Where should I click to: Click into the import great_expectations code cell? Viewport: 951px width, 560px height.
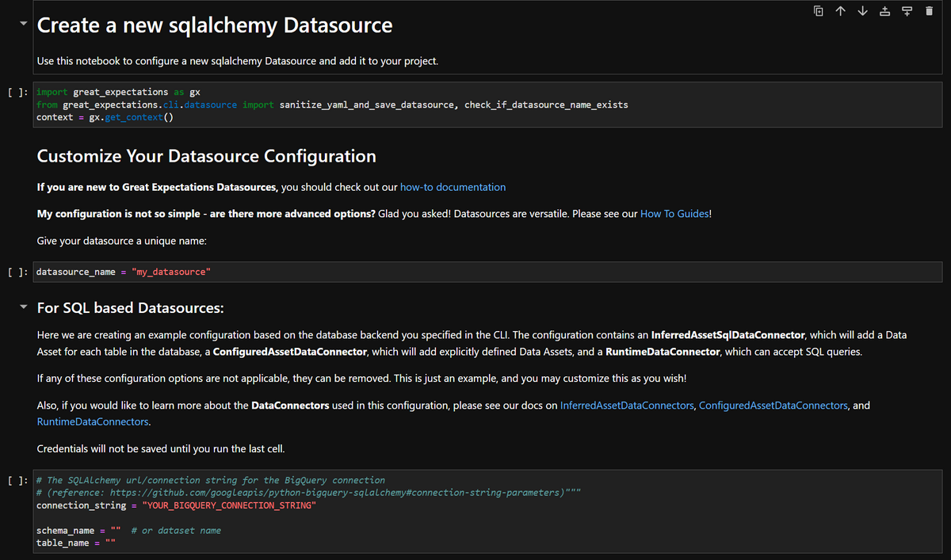click(x=487, y=105)
